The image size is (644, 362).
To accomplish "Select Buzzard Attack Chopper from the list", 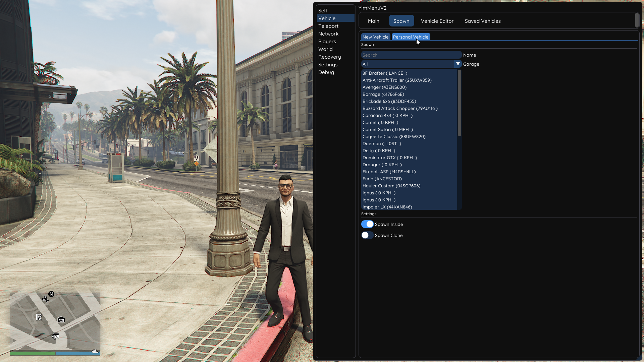I will 400,108.
